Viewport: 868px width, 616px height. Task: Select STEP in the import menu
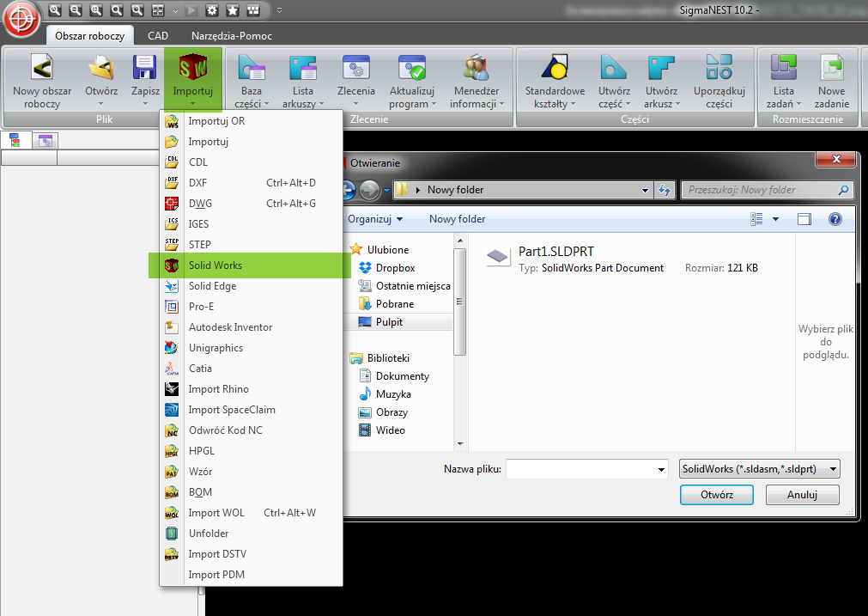[252, 245]
